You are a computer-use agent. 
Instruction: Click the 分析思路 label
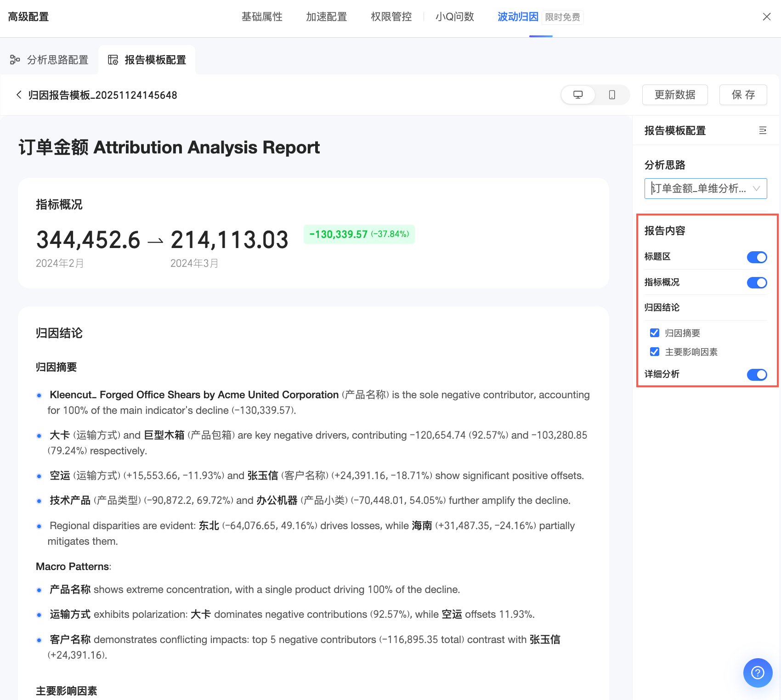[x=665, y=165]
